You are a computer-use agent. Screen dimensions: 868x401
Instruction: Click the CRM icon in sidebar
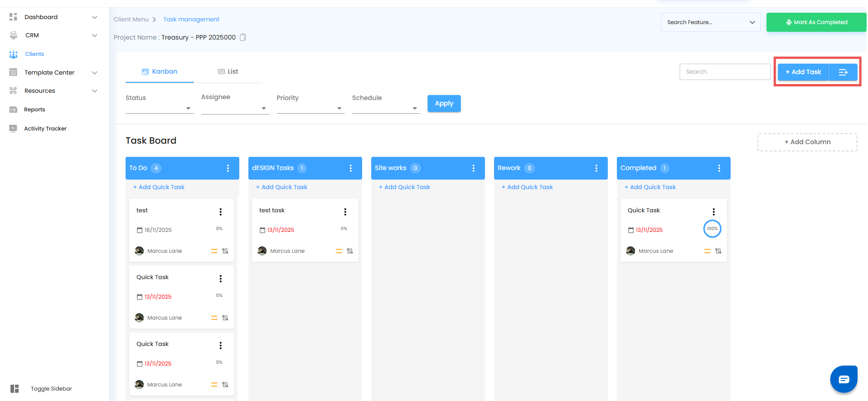[x=14, y=35]
